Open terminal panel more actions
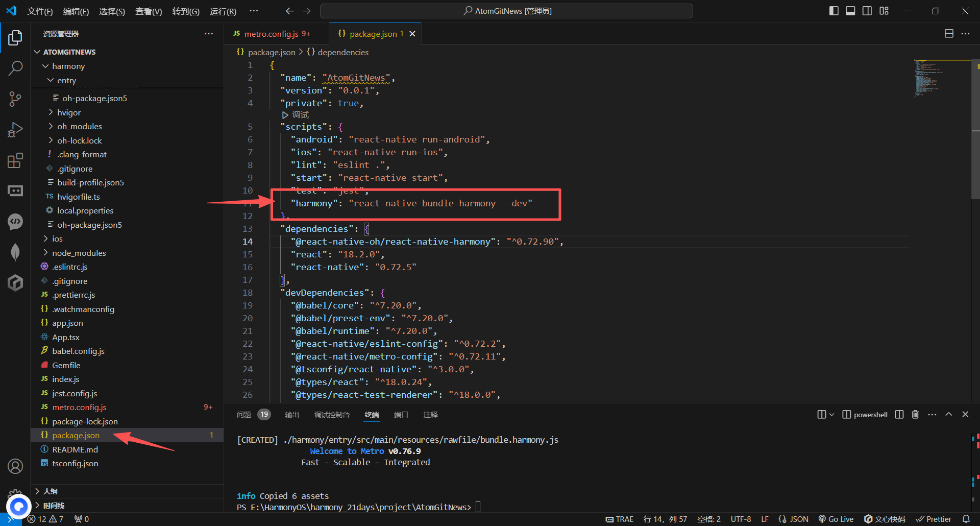This screenshot has width=980, height=526. [x=932, y=415]
